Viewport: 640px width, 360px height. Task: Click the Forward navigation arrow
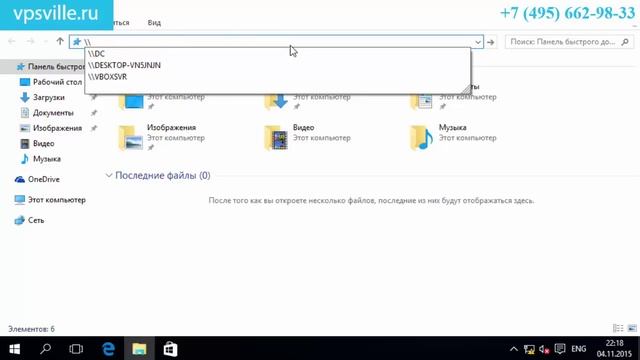click(31, 41)
